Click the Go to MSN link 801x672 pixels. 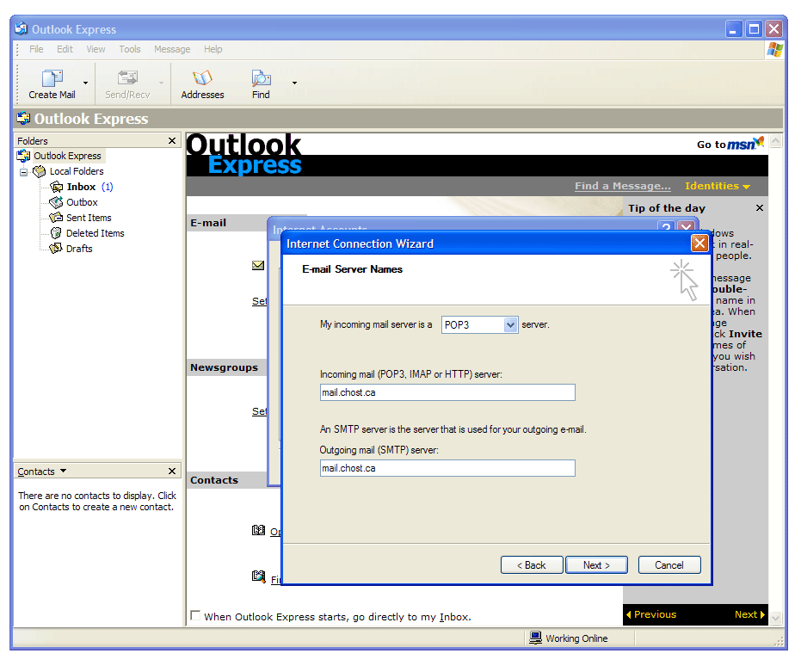tap(730, 144)
